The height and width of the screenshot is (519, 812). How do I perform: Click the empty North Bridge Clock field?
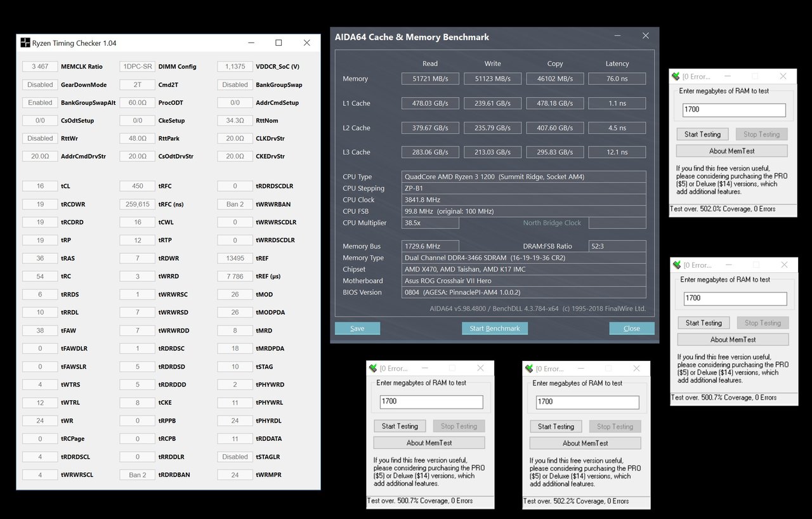coord(617,223)
